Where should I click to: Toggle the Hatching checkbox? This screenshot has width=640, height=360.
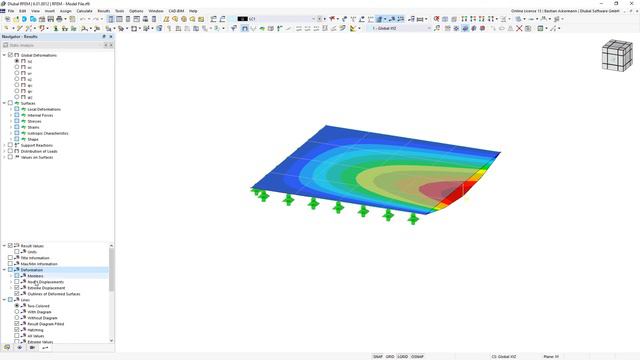17,330
